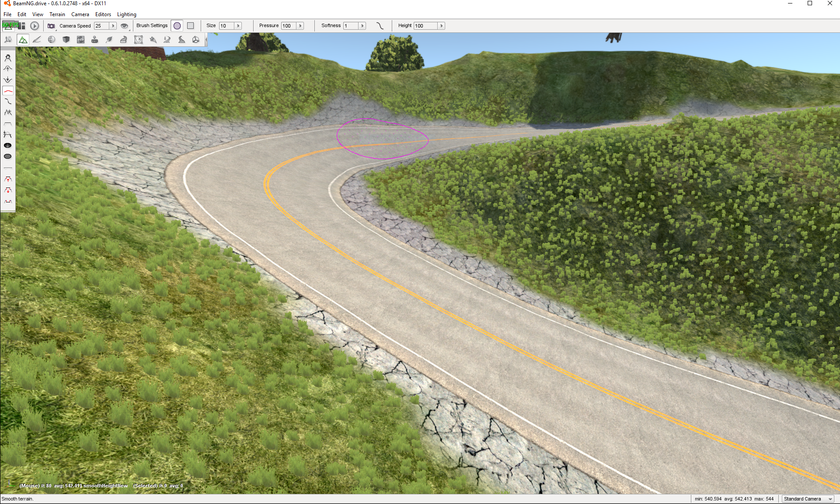Select the Clear Terrain dark ellipse tool
This screenshot has width=840, height=504.
click(8, 146)
